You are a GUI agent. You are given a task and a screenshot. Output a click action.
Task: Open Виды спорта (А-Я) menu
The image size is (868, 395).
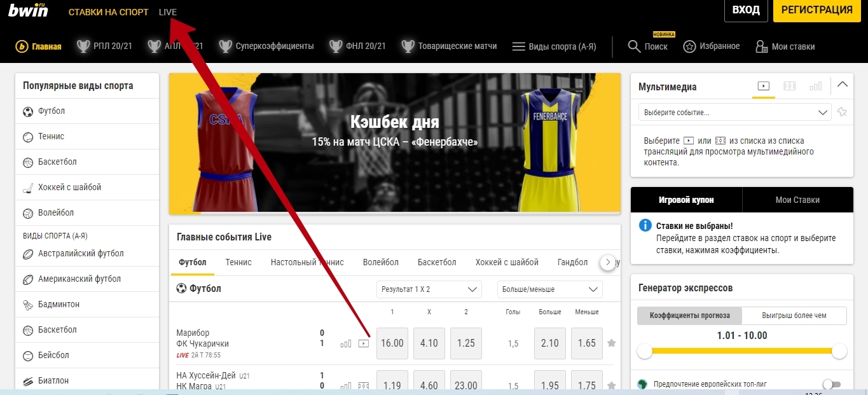tap(554, 46)
